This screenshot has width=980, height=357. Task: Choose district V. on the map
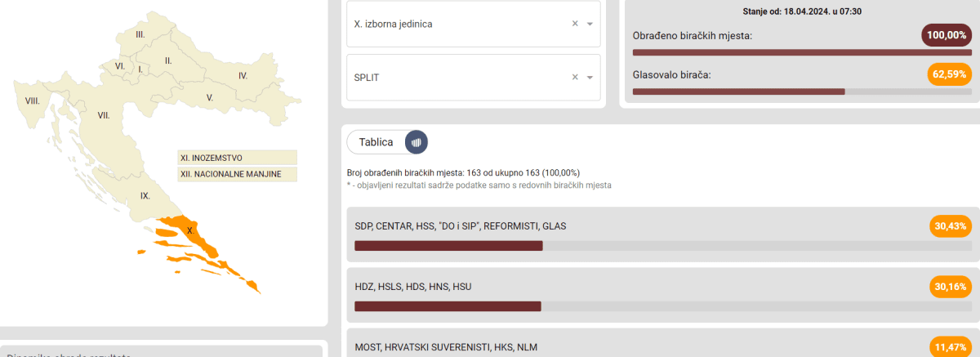click(210, 97)
